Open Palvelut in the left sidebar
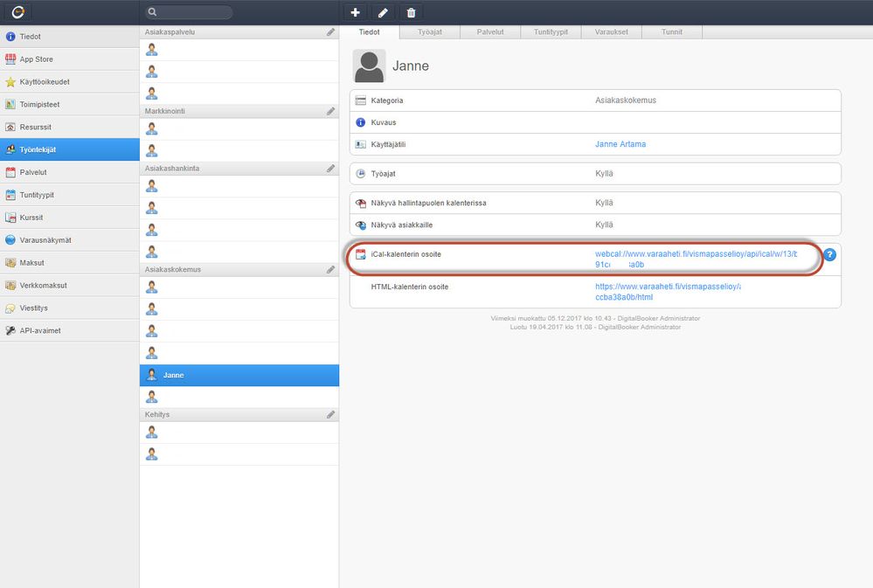This screenshot has height=588, width=873. 70,172
